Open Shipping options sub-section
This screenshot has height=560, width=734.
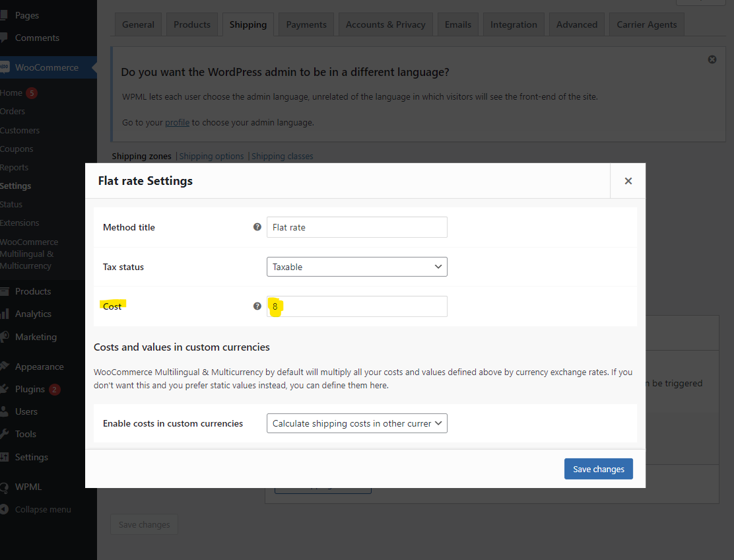[x=211, y=156]
